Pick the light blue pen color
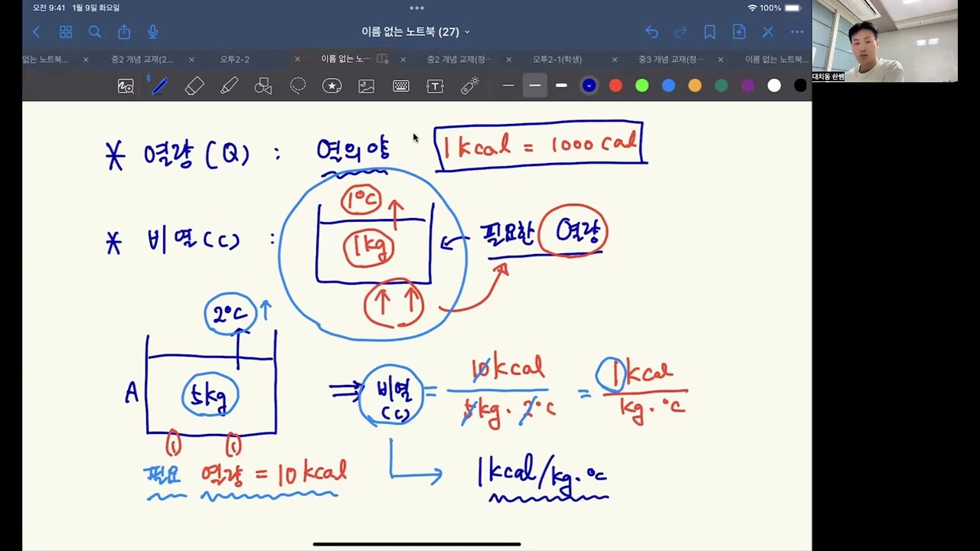Screen dimensions: 980x551 668,86
